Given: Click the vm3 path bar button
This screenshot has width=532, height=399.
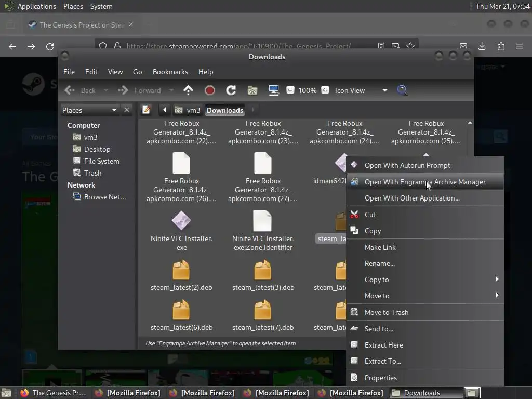Looking at the screenshot, I should click(x=188, y=110).
